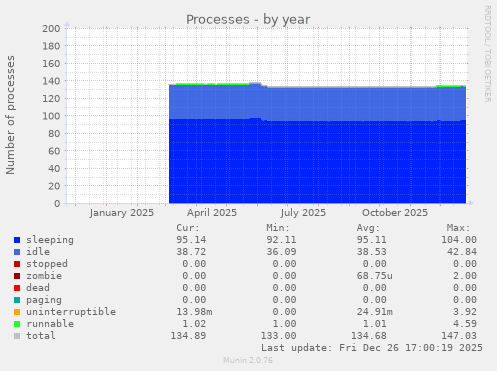Click the 140 y-axis tick label
This screenshot has height=371, width=497.
coord(51,81)
